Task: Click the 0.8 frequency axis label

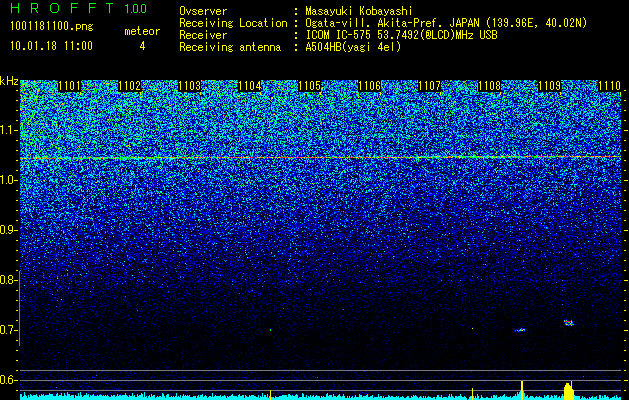Action: pos(8,280)
